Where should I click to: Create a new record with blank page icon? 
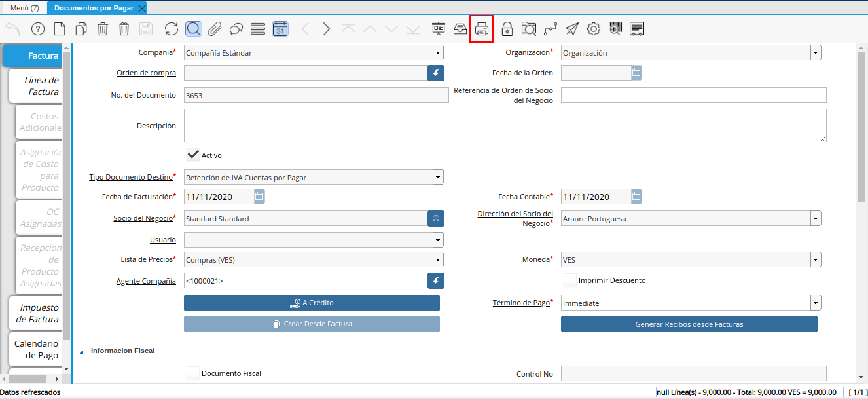pyautogui.click(x=60, y=29)
